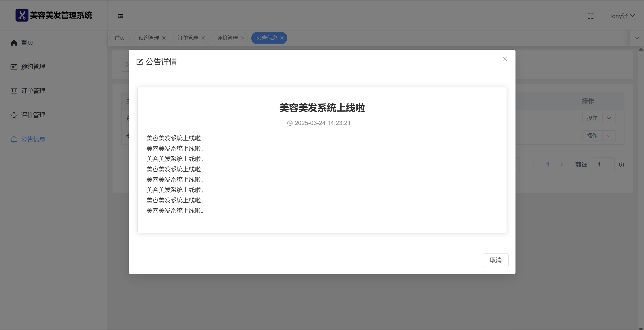Click the bell icon for 公告信息
The height and width of the screenshot is (330, 644).
click(14, 139)
